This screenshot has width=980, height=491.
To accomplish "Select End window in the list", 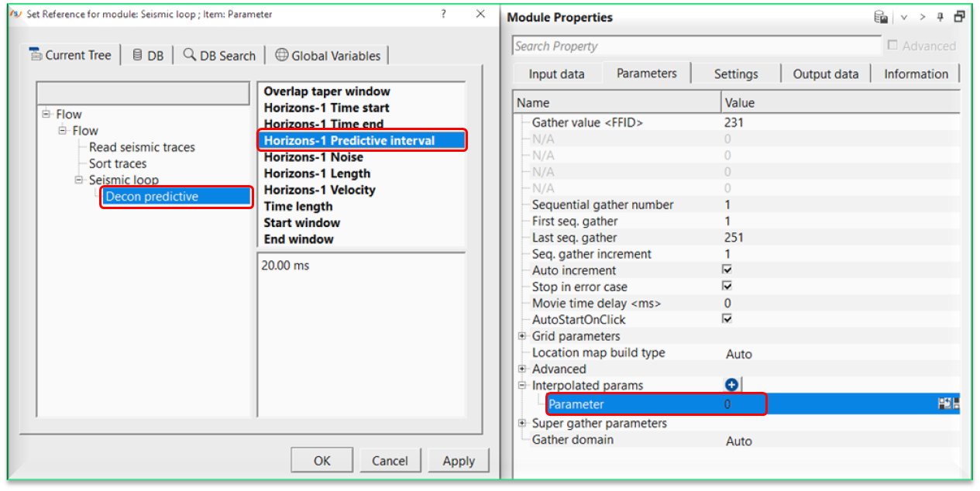I will pos(298,239).
